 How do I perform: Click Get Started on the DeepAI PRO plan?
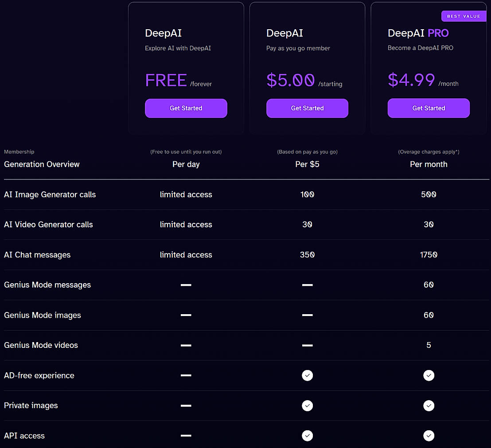point(429,108)
